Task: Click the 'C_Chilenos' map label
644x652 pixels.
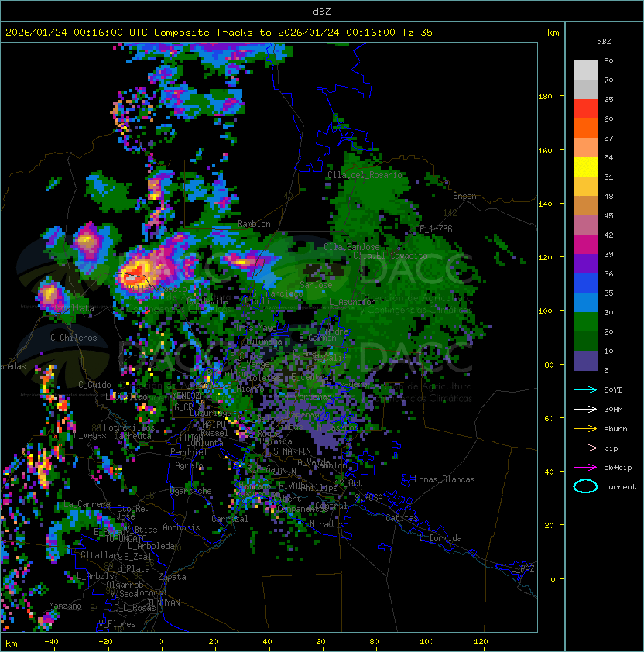Action: coord(74,338)
